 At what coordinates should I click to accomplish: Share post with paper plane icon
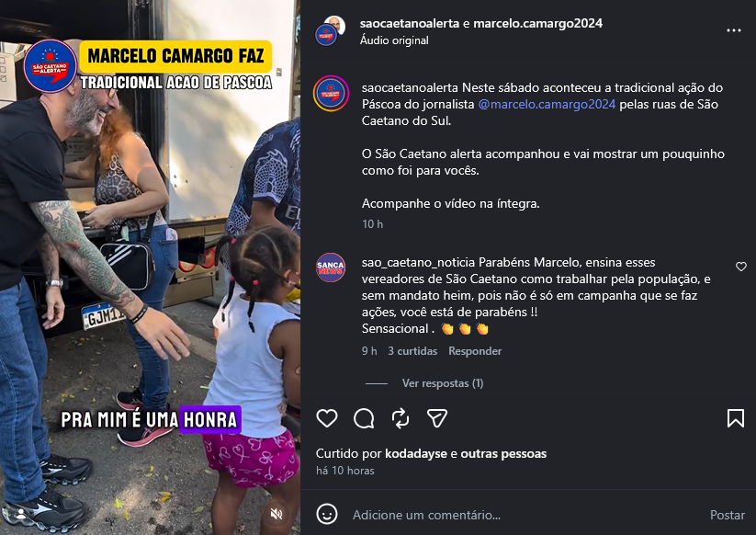(x=437, y=418)
